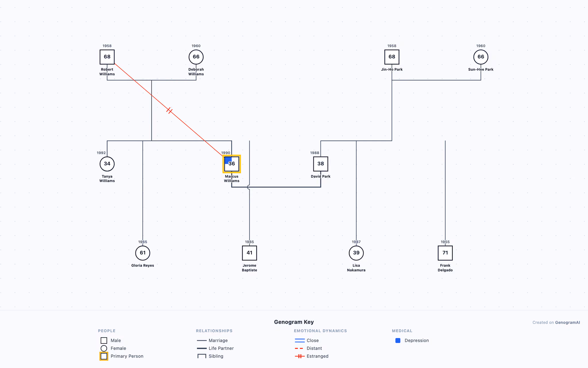Click the Frank Delgado name label
Viewport: 588px width, 368px height.
point(445,268)
